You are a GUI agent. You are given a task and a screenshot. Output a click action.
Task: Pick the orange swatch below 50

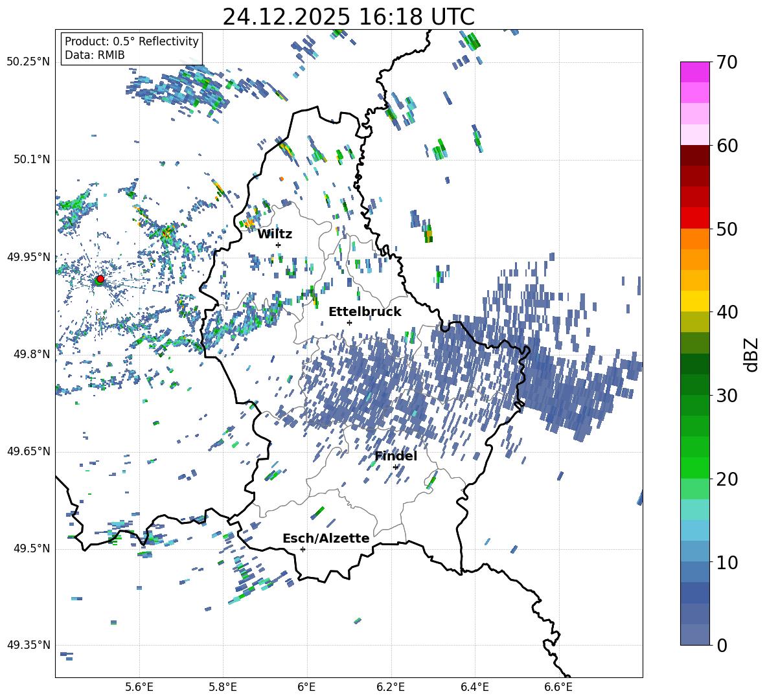coord(694,239)
